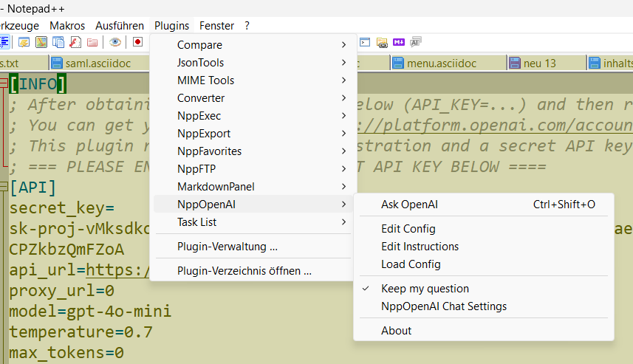
Task: Click the CPZkbzQmFZoA key text
Action: 66,250
